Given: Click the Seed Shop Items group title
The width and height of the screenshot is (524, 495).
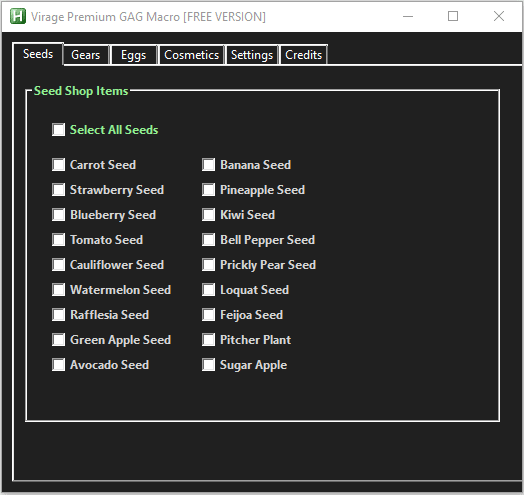Looking at the screenshot, I should [81, 91].
